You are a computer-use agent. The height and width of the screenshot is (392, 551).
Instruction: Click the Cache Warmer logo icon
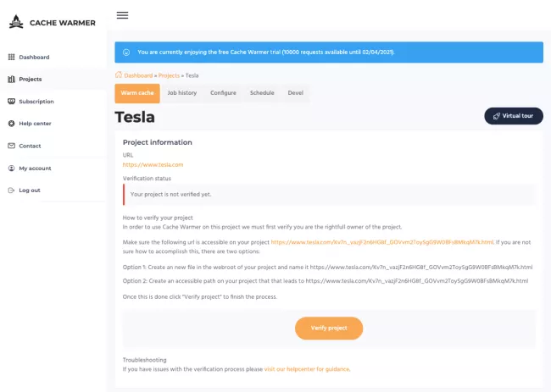15,22
